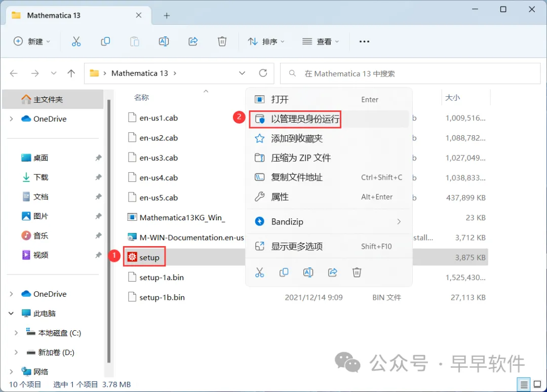This screenshot has width=547, height=392.
Task: Choose 打开 in the context menu
Action: click(329, 99)
